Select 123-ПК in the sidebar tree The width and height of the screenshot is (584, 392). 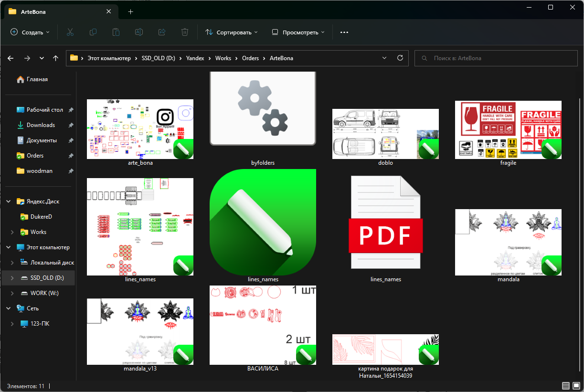[35, 324]
